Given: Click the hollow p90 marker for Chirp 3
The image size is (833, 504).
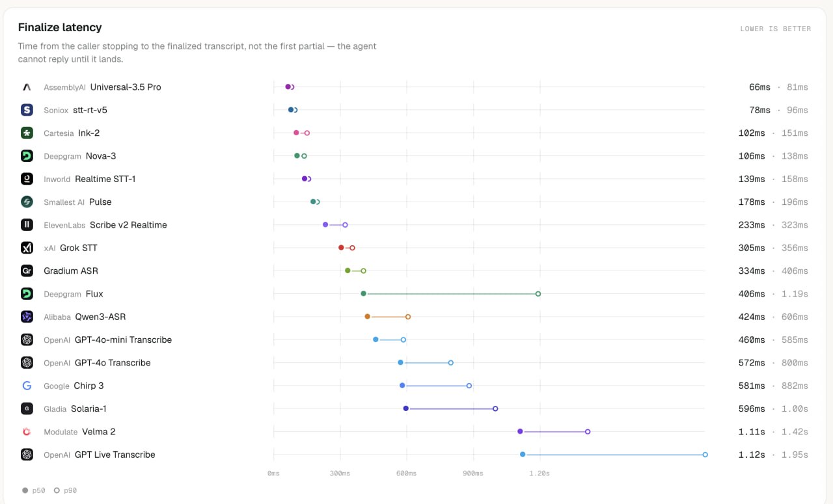Looking at the screenshot, I should coord(469,386).
